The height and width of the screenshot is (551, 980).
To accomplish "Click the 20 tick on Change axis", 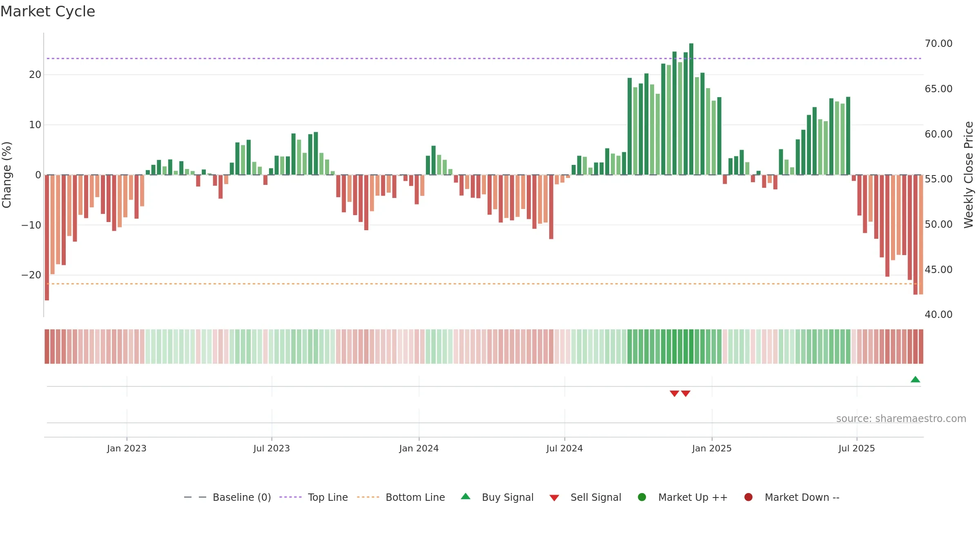I will click(x=35, y=74).
